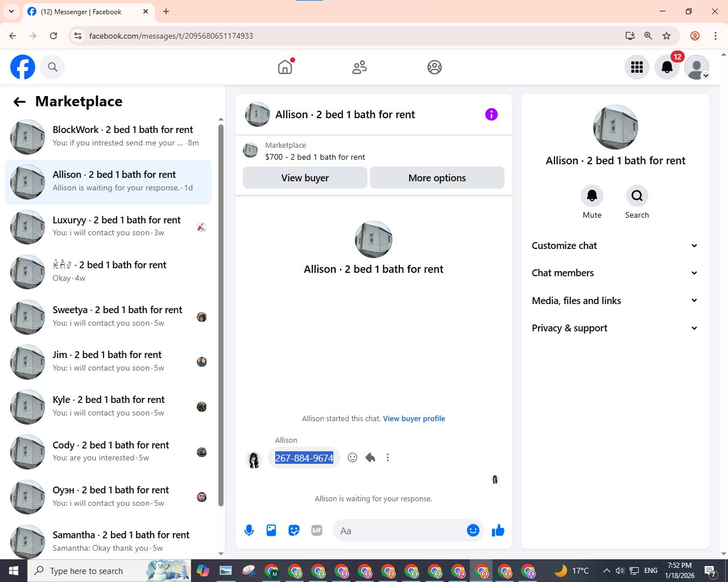
Task: Click the conversation list scrollbar
Action: click(221, 315)
